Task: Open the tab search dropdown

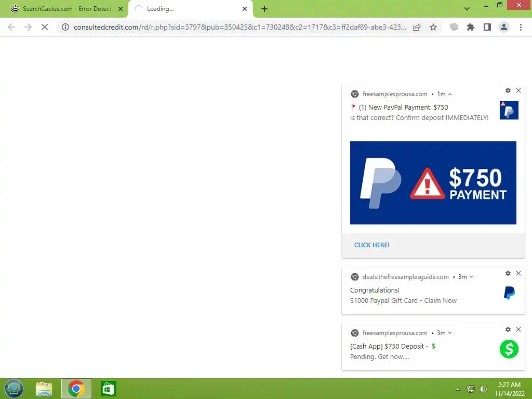Action: 467,9
